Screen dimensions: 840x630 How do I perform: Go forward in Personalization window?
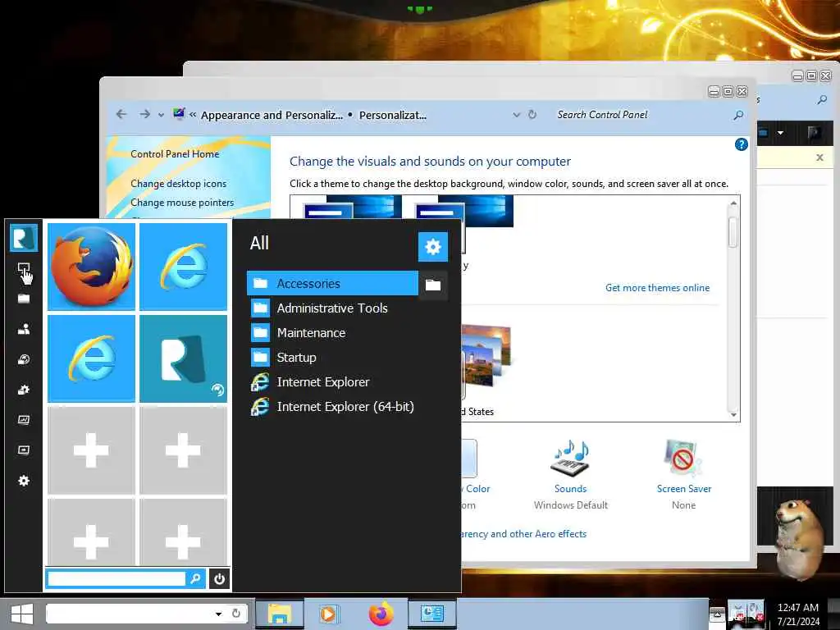click(144, 114)
